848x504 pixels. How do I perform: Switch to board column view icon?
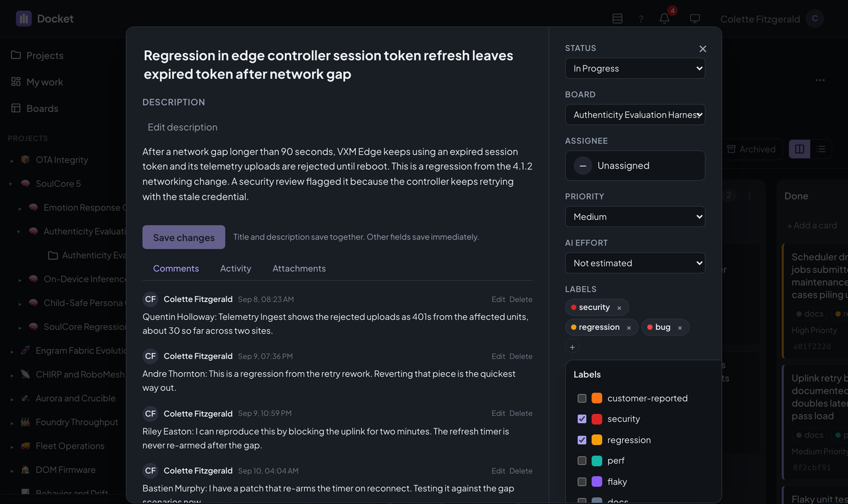click(800, 149)
